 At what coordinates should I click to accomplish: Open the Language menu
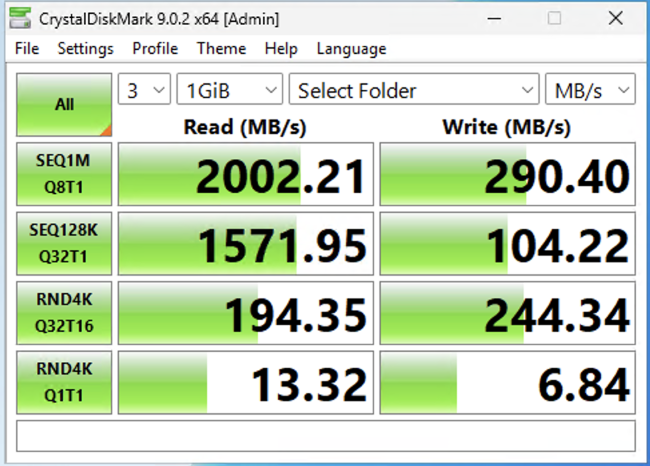pyautogui.click(x=352, y=49)
